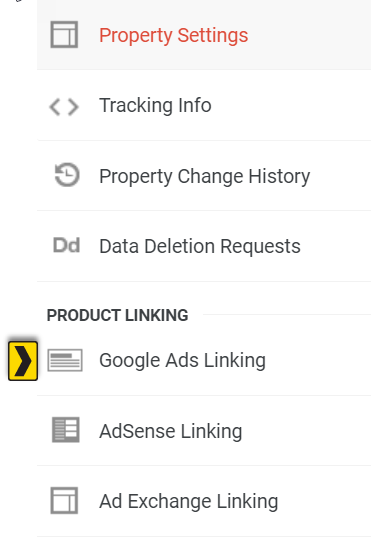Screen dimensions: 371x538
Task: View Property Change History text
Action: (205, 177)
